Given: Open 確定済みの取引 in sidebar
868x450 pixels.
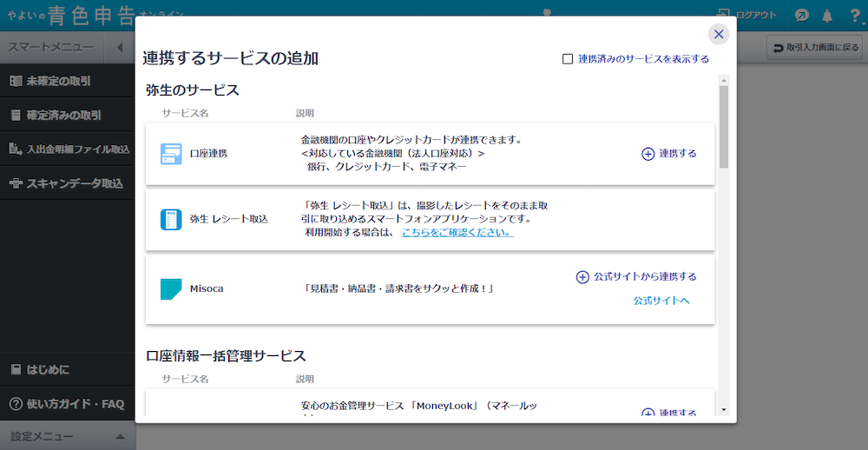Looking at the screenshot, I should 67,116.
